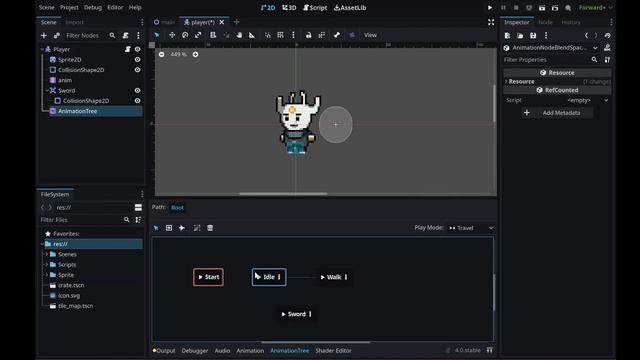
Task: Select the Ruler mode tool
Action: 252,35
